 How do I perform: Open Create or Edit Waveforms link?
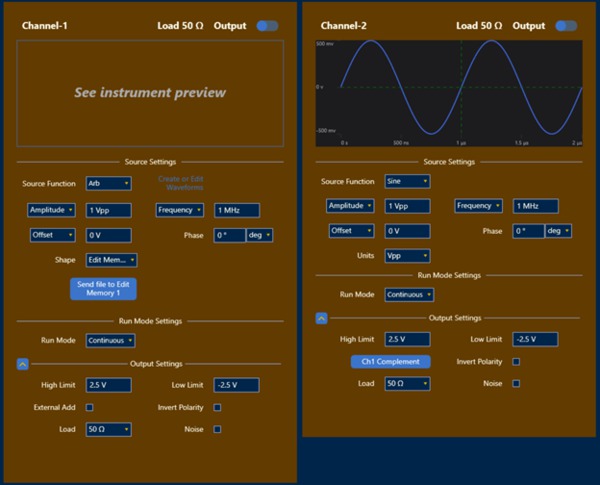point(180,183)
